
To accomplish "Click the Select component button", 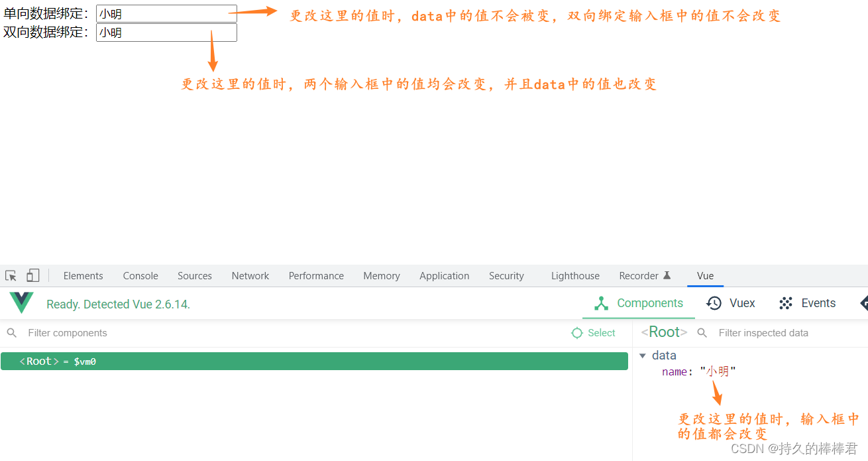I will [x=594, y=333].
